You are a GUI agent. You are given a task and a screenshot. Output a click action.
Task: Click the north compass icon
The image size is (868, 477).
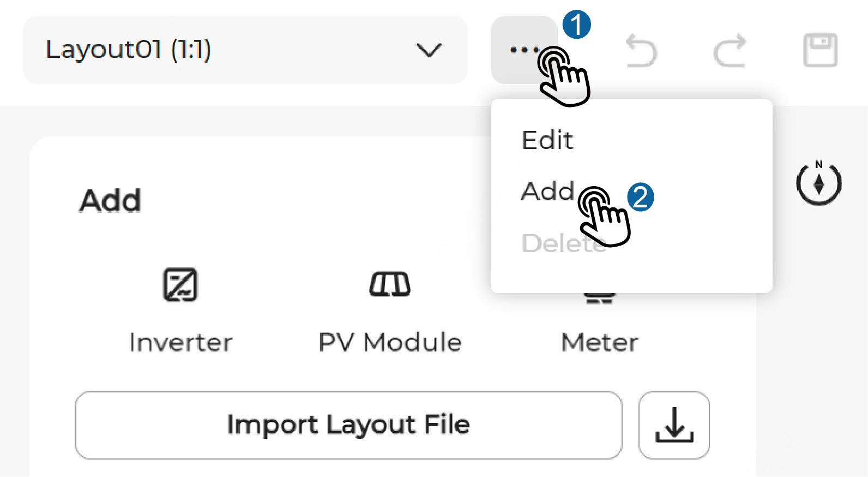[818, 183]
